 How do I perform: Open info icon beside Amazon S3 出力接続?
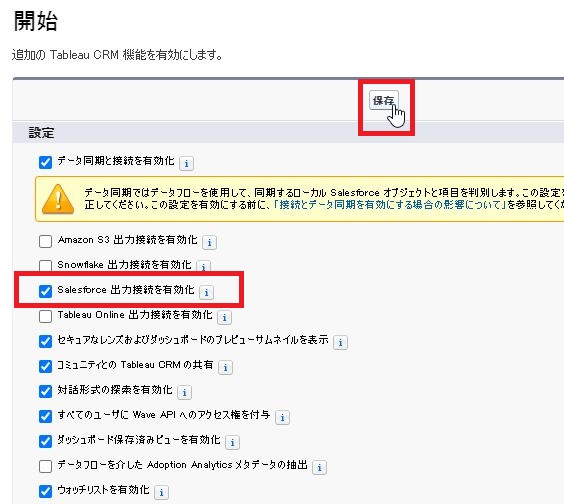209,242
